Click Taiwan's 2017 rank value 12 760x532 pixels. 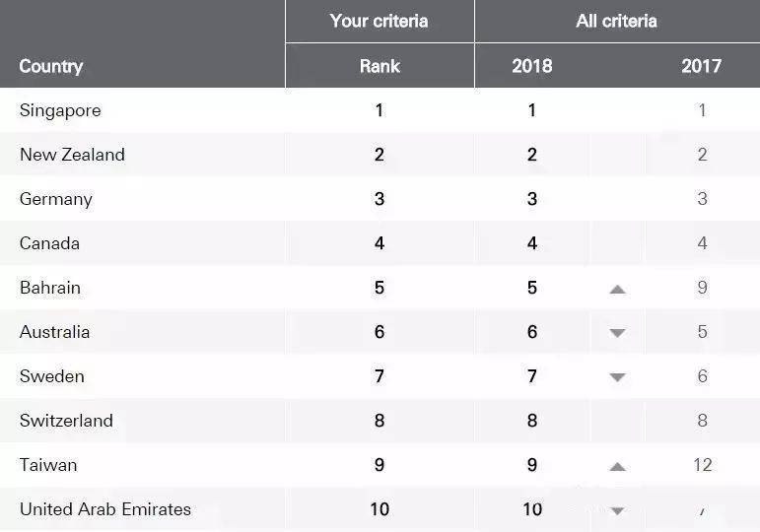tap(702, 465)
